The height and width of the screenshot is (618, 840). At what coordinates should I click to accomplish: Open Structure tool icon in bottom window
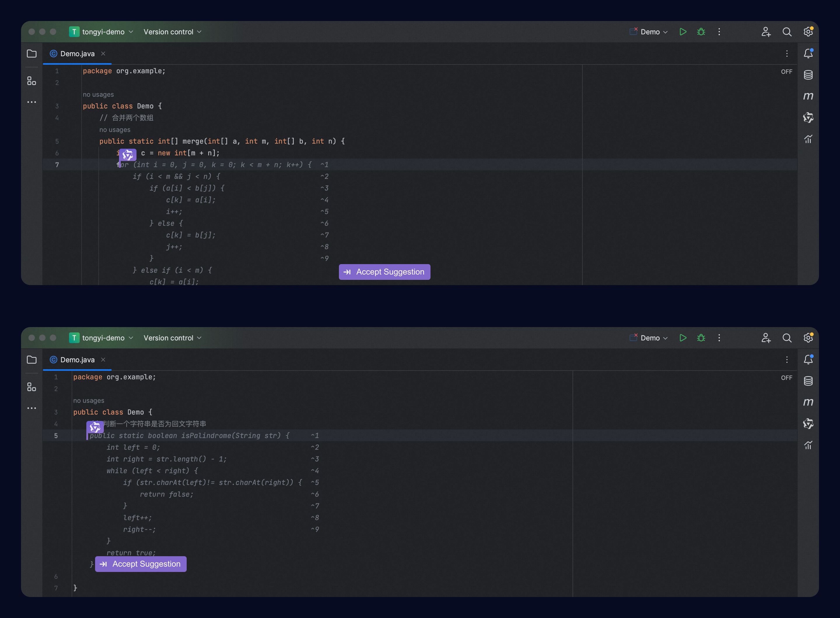(x=32, y=387)
